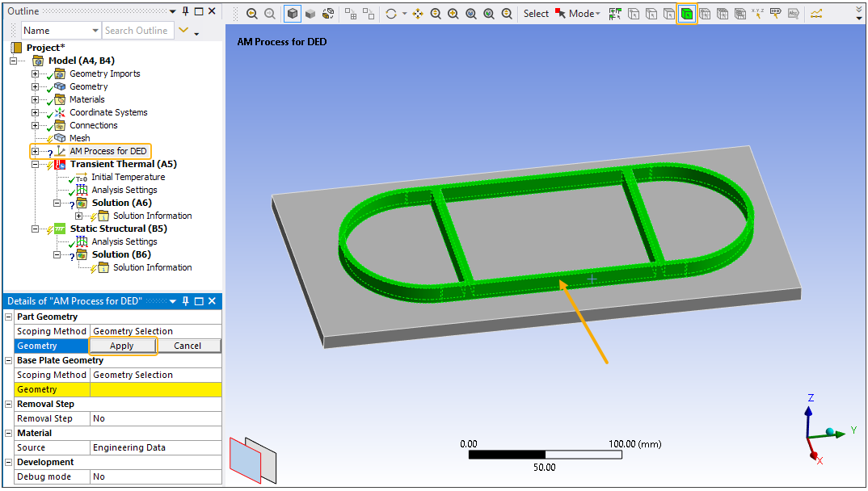Viewport: 868px width, 491px height.
Task: Expand the AM Process for DED node
Action: click(x=35, y=151)
